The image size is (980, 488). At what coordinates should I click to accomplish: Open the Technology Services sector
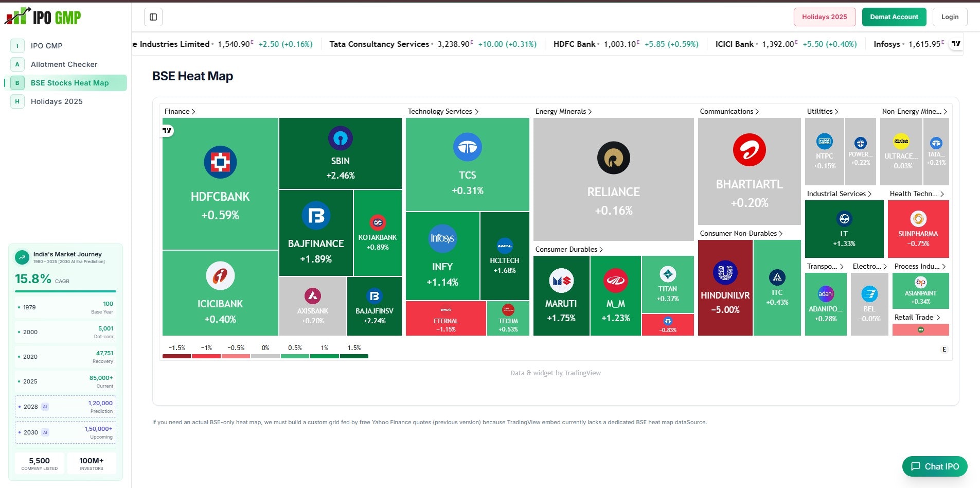(x=476, y=111)
